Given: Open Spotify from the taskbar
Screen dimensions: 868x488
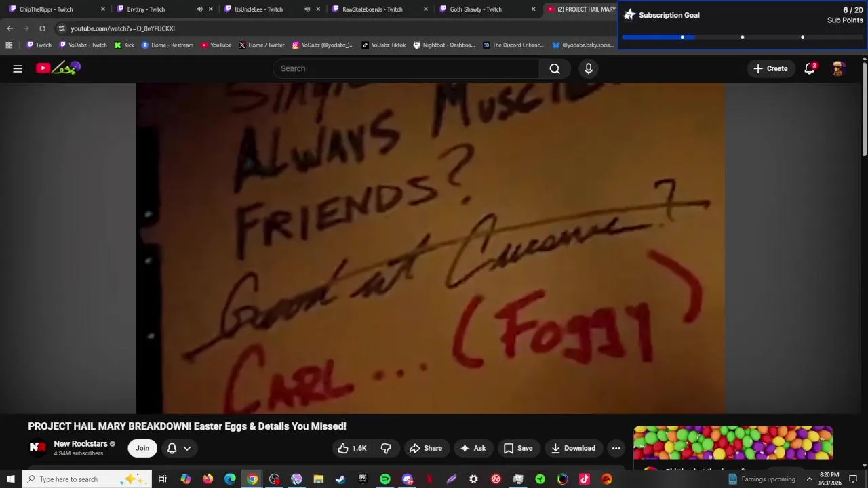Looking at the screenshot, I should [385, 479].
